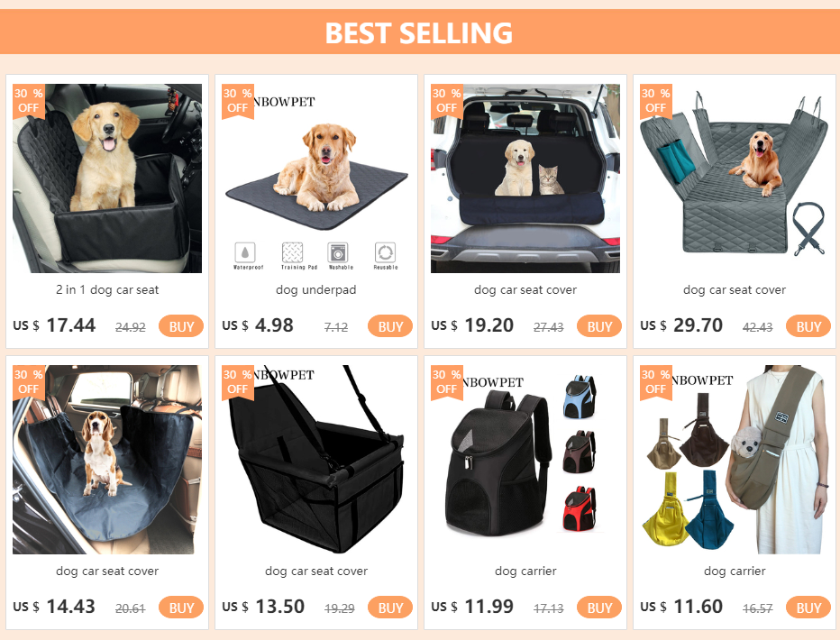Open the black hanging basket seat photo

316,460
